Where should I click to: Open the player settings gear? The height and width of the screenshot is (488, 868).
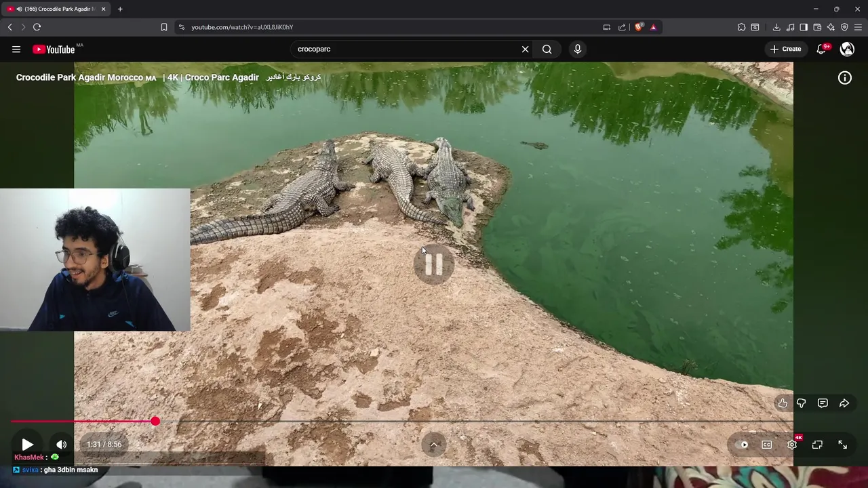coord(792,445)
